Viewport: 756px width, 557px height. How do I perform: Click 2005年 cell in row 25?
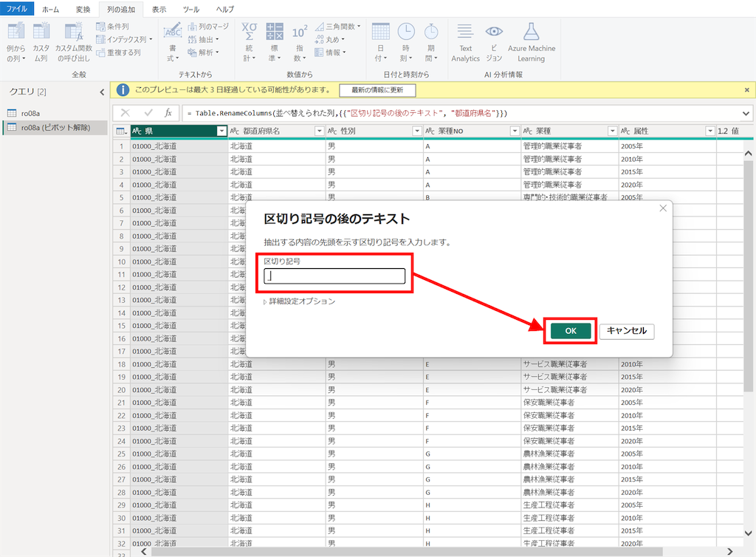click(x=667, y=454)
